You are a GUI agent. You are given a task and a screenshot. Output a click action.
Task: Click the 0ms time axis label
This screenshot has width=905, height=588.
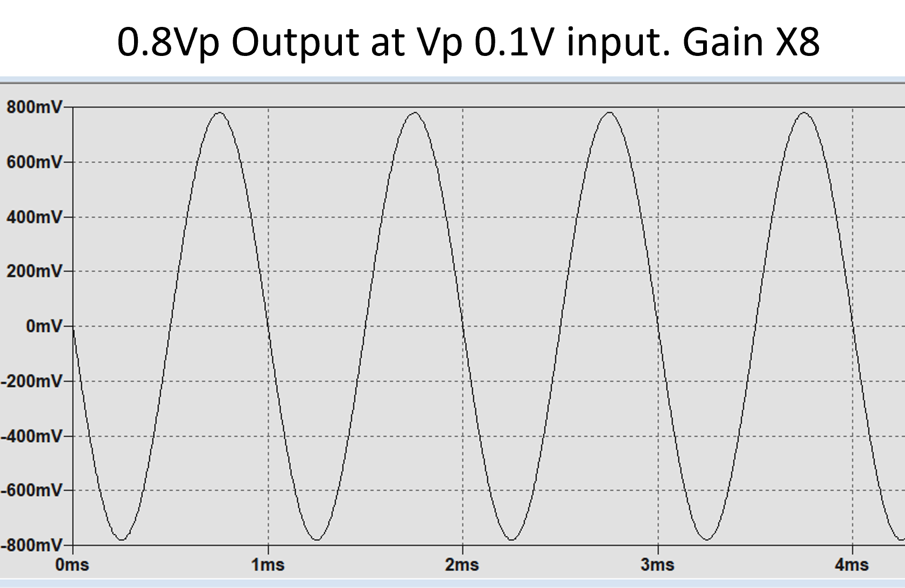click(x=72, y=564)
